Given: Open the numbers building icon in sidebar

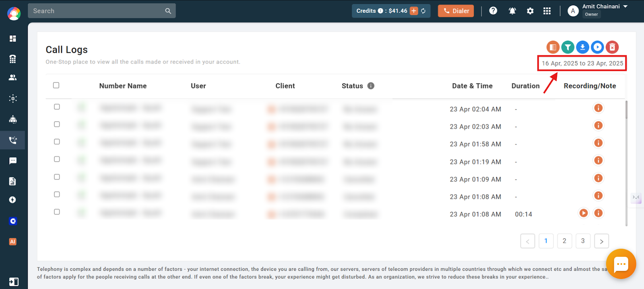Looking at the screenshot, I should click(x=13, y=59).
